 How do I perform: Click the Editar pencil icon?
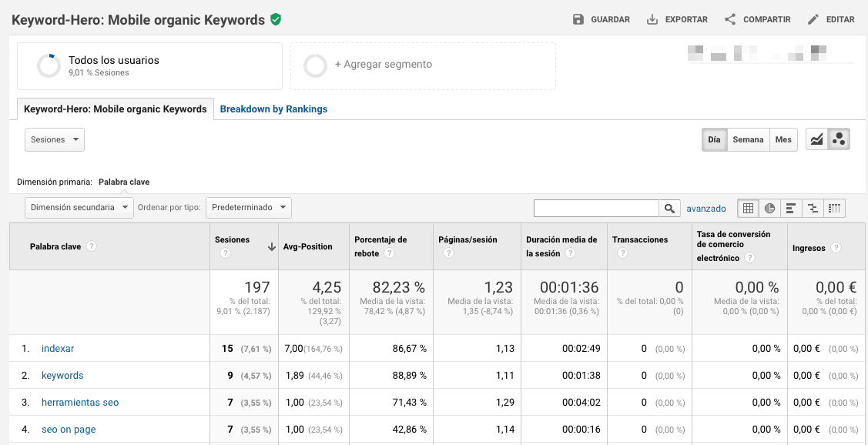[x=813, y=19]
